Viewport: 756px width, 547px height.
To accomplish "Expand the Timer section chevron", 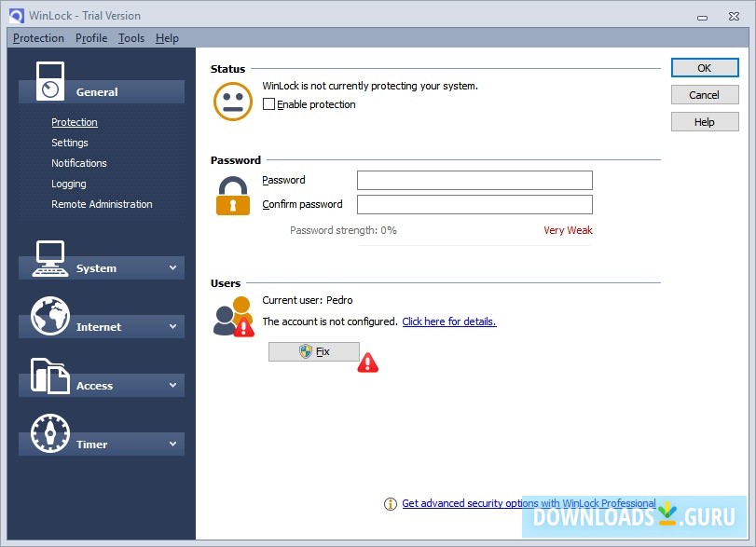I will click(x=172, y=444).
